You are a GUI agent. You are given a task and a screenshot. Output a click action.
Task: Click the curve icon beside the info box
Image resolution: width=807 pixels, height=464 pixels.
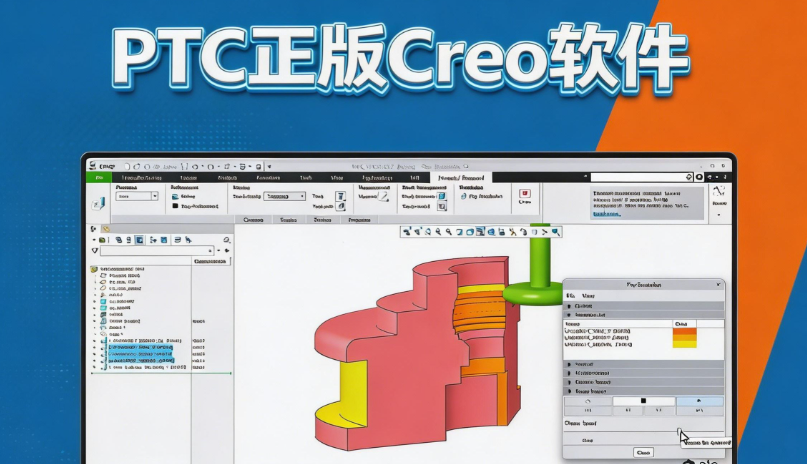coord(719,191)
